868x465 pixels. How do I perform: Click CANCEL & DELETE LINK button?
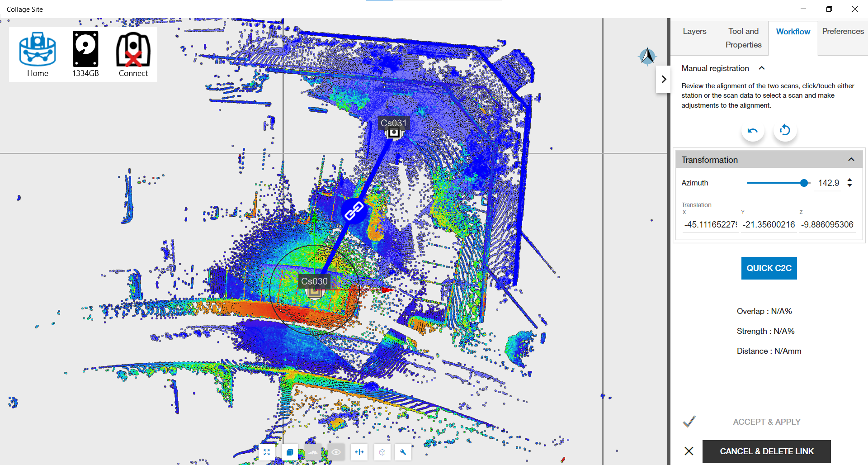(x=766, y=451)
